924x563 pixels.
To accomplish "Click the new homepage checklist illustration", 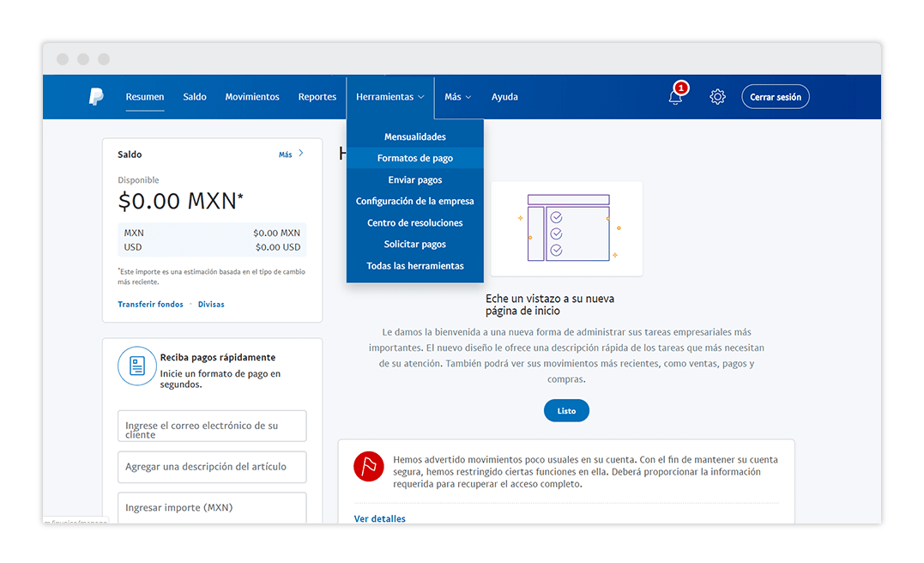I will tap(566, 228).
